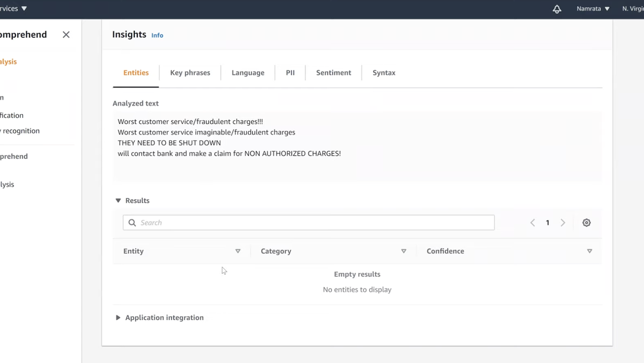Screen dimensions: 644x363
Task: Go to next results page arrow
Action: [x=563, y=223]
